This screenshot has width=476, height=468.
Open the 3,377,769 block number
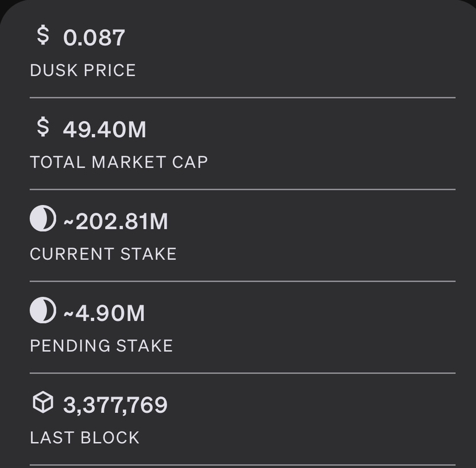(x=115, y=405)
